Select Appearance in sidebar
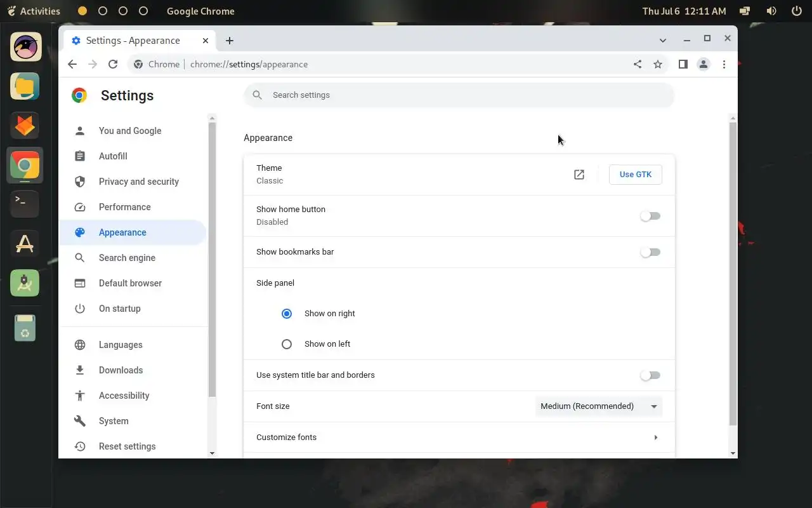The image size is (812, 508). pos(133,232)
